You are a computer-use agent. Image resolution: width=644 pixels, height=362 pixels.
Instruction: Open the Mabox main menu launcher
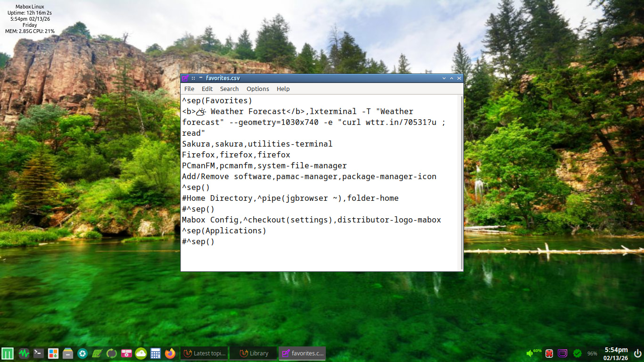click(x=8, y=353)
